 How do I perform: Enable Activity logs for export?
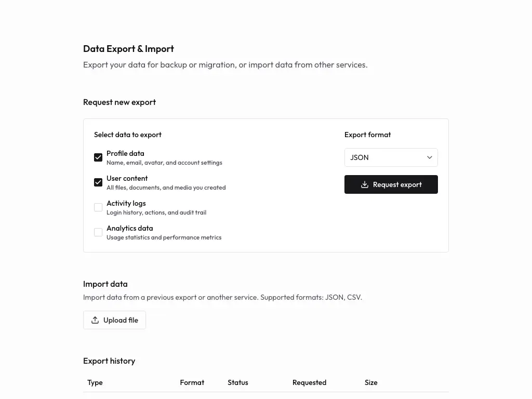98,207
